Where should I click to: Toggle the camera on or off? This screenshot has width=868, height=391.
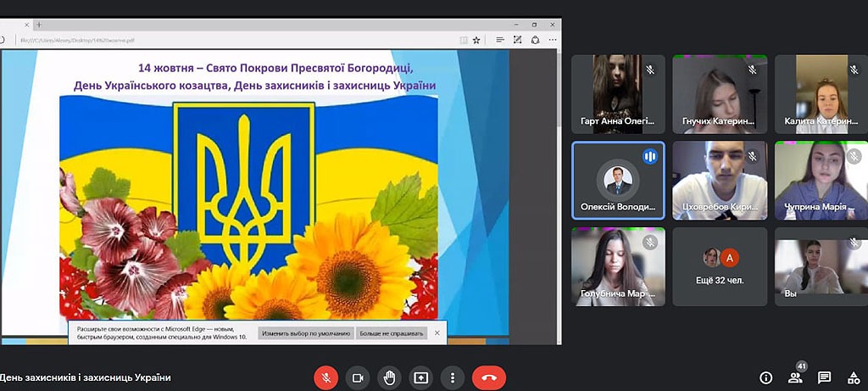pos(358,377)
